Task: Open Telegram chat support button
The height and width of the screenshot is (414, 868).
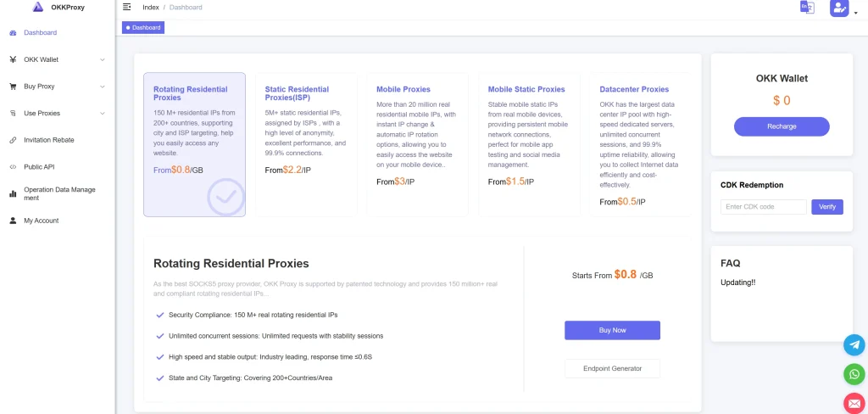Action: (x=854, y=344)
